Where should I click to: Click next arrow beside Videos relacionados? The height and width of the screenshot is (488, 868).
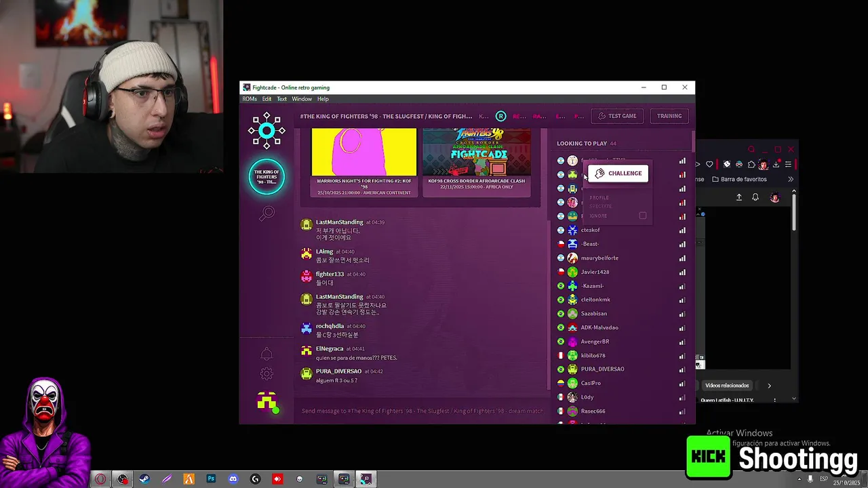tap(769, 386)
